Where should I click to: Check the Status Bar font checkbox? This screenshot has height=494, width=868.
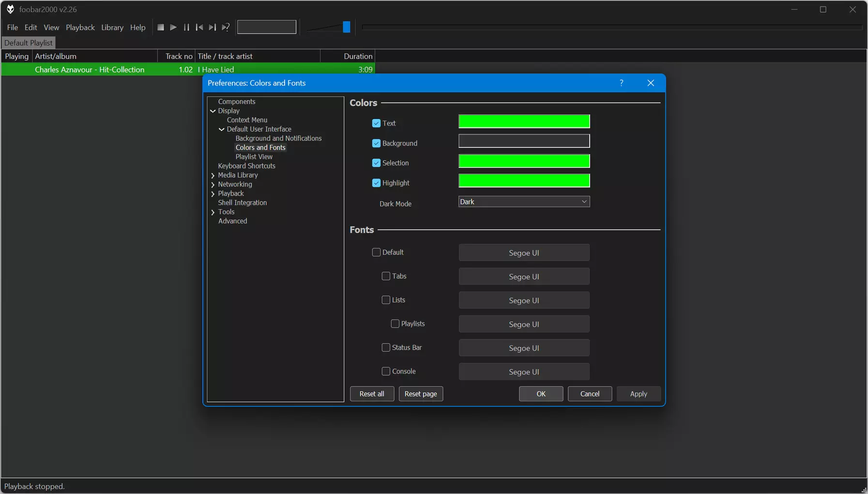386,347
